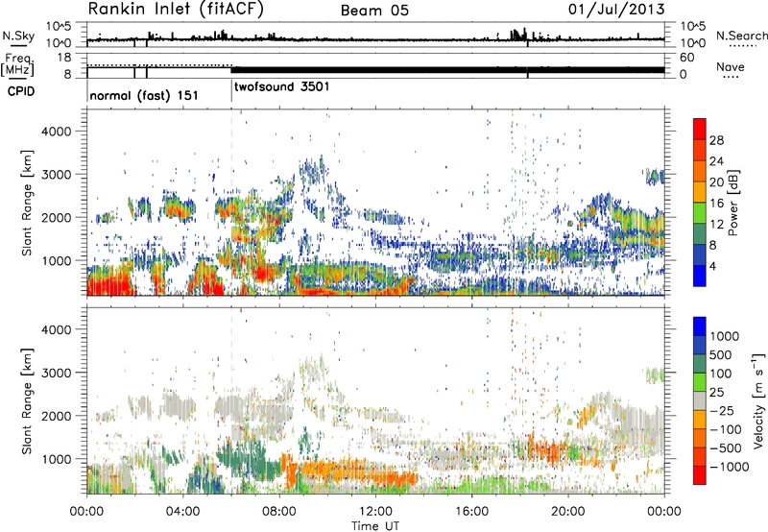Click the 'twofsound 3501' mode label
768x532 pixels.
coord(282,87)
